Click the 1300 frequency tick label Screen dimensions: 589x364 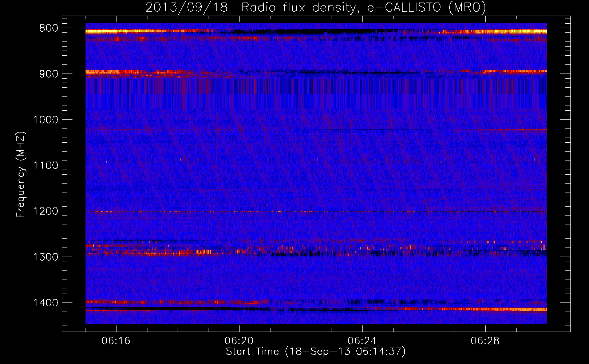pos(46,257)
